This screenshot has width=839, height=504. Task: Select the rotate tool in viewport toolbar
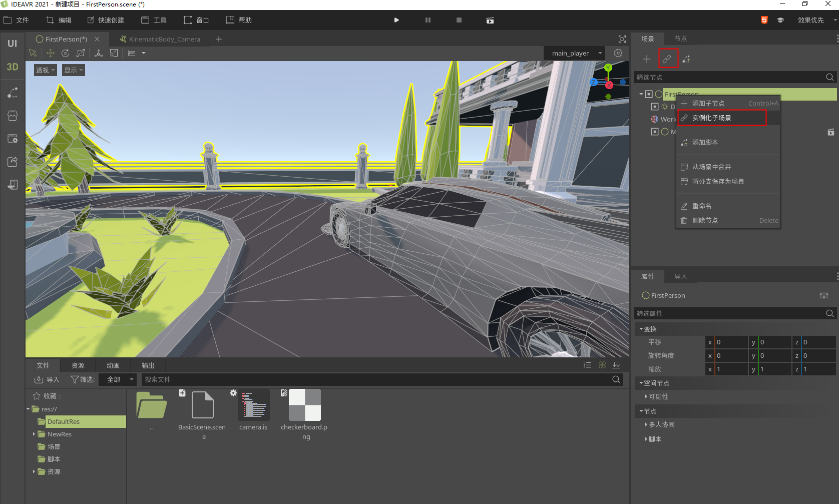[x=66, y=53]
